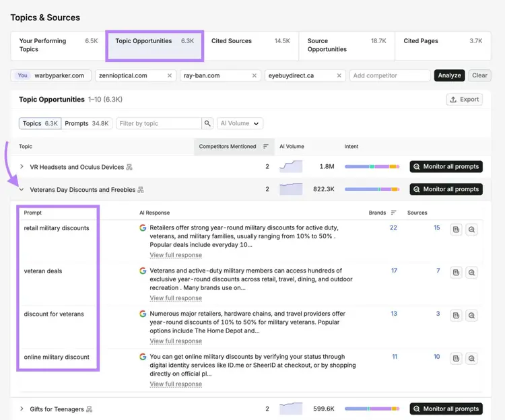View full response for discount for veterans
The height and width of the screenshot is (420, 505).
pyautogui.click(x=176, y=341)
